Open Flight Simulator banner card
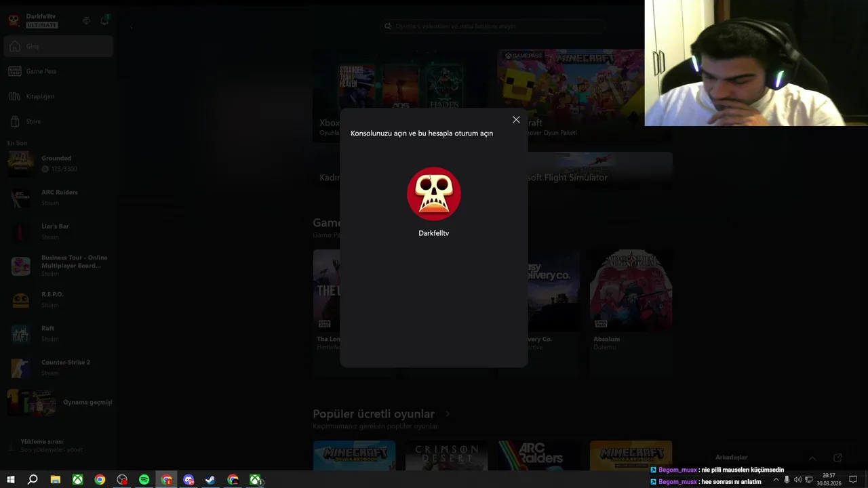The width and height of the screenshot is (868, 488). (600, 170)
